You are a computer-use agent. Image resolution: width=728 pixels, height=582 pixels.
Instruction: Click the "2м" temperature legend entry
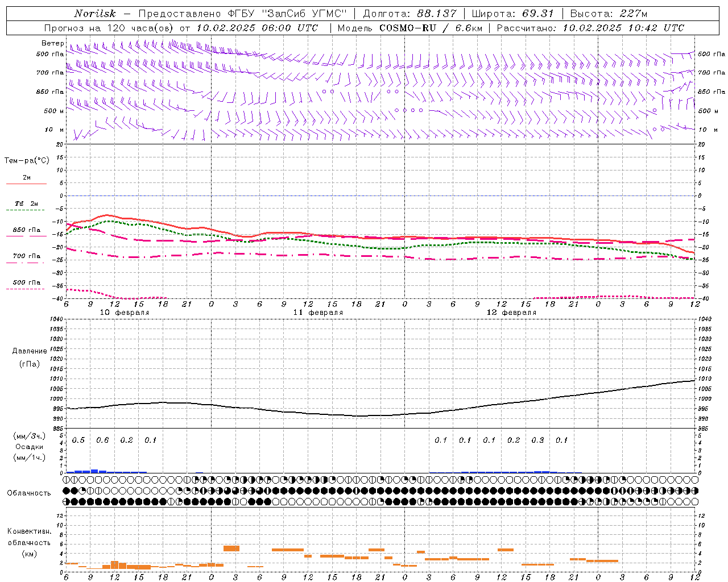(27, 177)
